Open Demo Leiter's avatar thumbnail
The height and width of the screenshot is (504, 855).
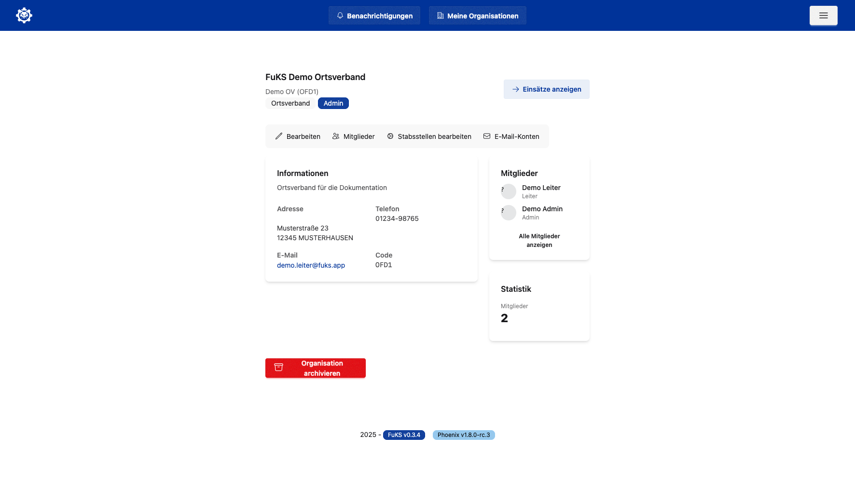click(509, 191)
